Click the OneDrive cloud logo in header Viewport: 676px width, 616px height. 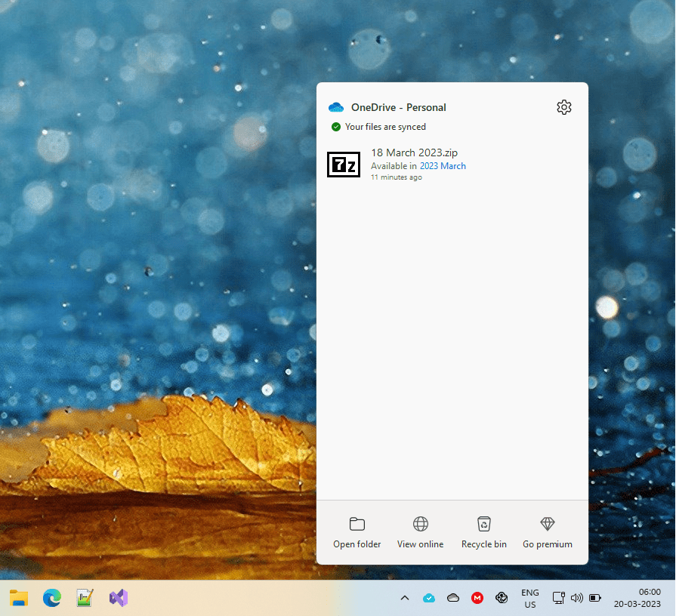coord(336,107)
